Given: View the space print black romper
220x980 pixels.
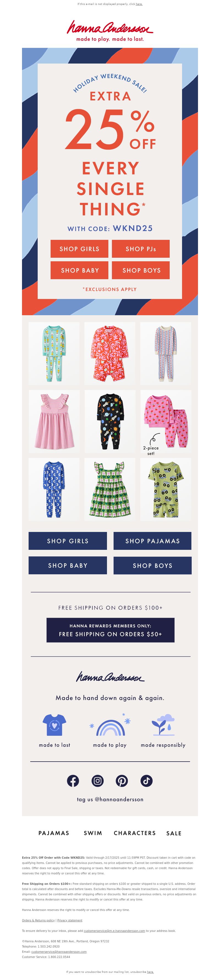Looking at the screenshot, I should coord(110,421).
